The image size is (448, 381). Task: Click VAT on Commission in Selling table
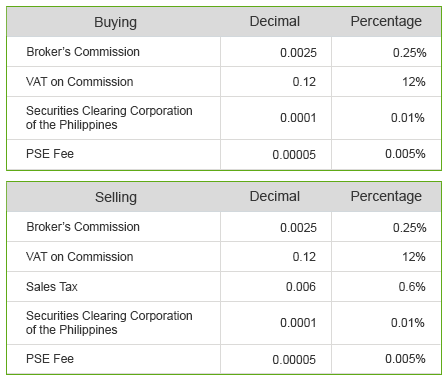pos(79,257)
